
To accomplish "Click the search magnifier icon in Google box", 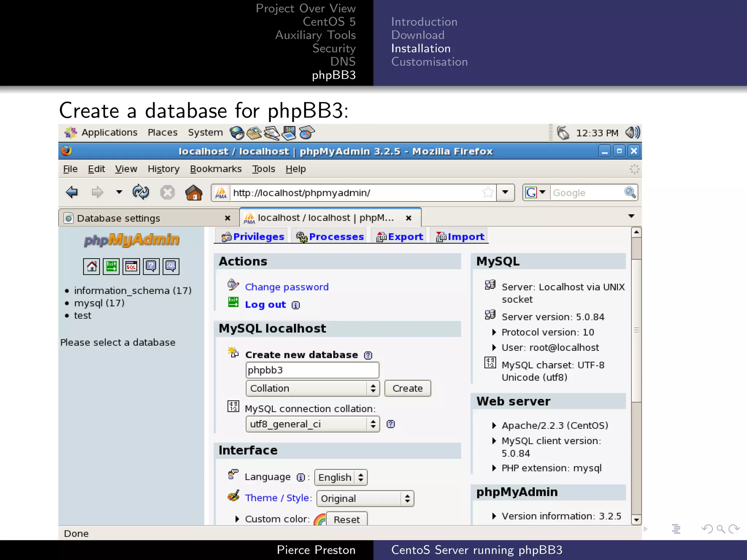I will click(630, 192).
